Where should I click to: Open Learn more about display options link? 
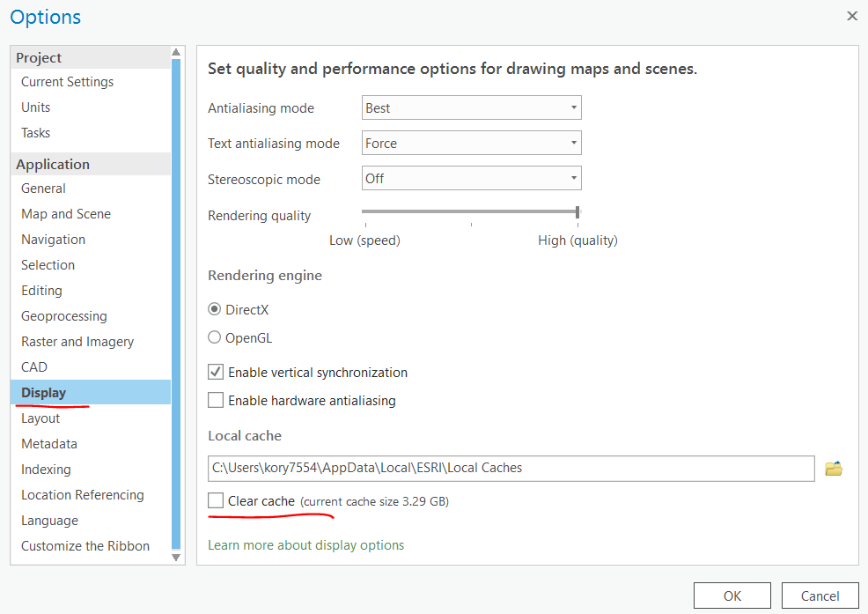click(x=305, y=545)
